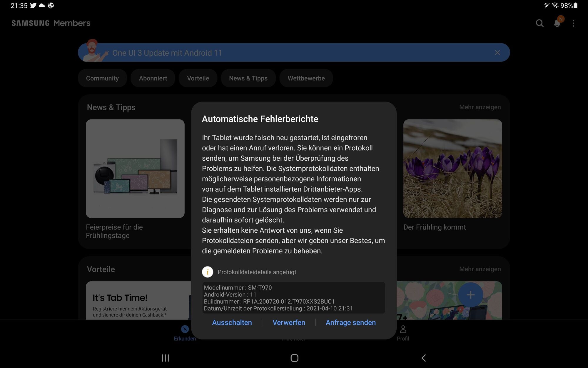The width and height of the screenshot is (588, 368).
Task: Tap the cloud notification icon in status bar
Action: tap(42, 5)
